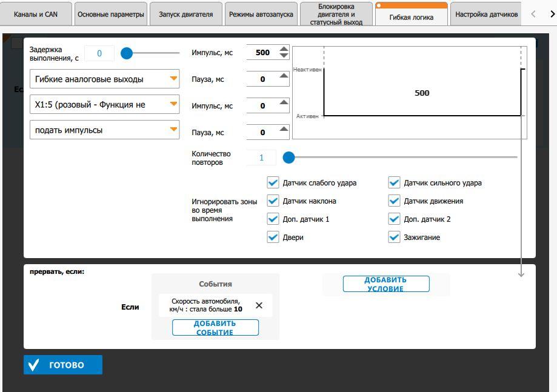Increase first Пауза value with up arrow
Screen dimensions: 557x392
pos(284,76)
